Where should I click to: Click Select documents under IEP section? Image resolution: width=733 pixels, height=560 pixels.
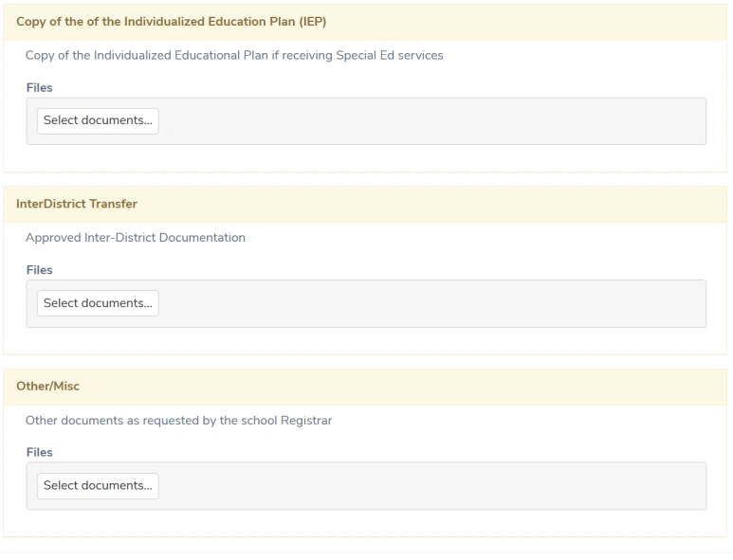[x=98, y=120]
